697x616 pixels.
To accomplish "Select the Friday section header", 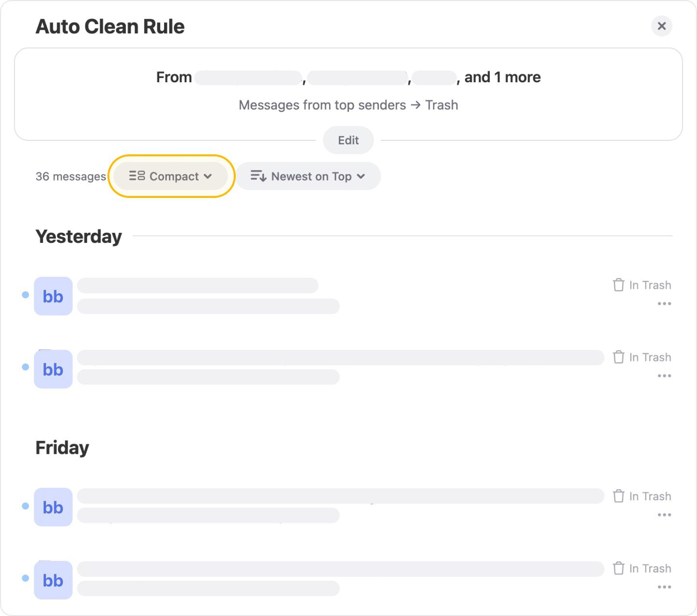I will [x=61, y=448].
